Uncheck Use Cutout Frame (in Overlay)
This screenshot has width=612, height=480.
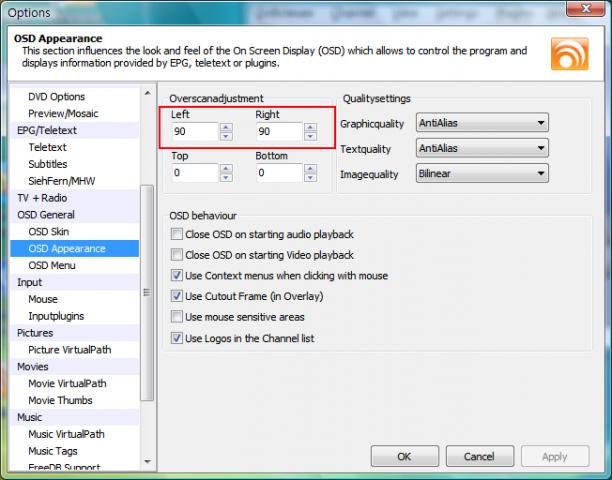[x=176, y=296]
